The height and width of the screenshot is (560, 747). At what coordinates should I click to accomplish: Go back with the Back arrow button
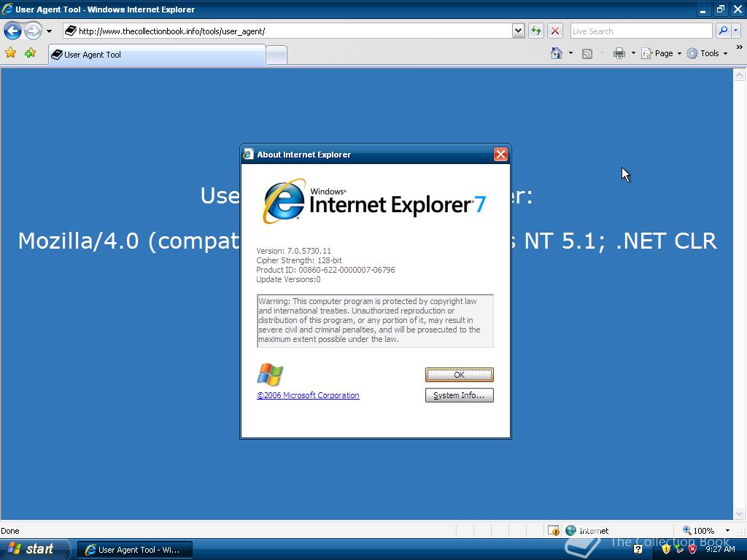[x=12, y=31]
